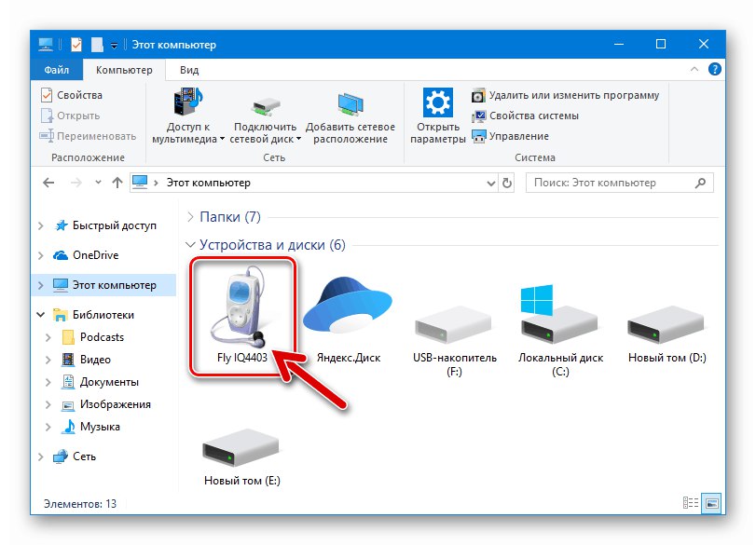Click Открыть параметры gear icon

click(x=437, y=102)
